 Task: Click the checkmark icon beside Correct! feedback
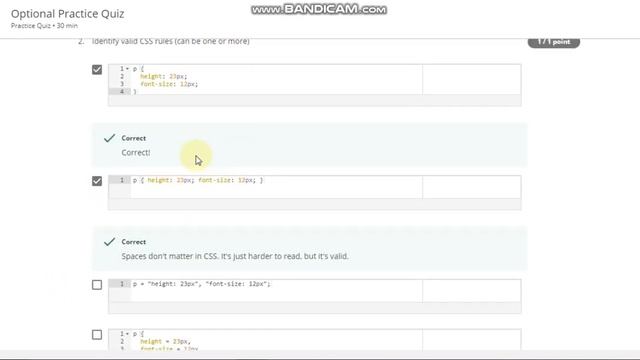tap(109, 138)
